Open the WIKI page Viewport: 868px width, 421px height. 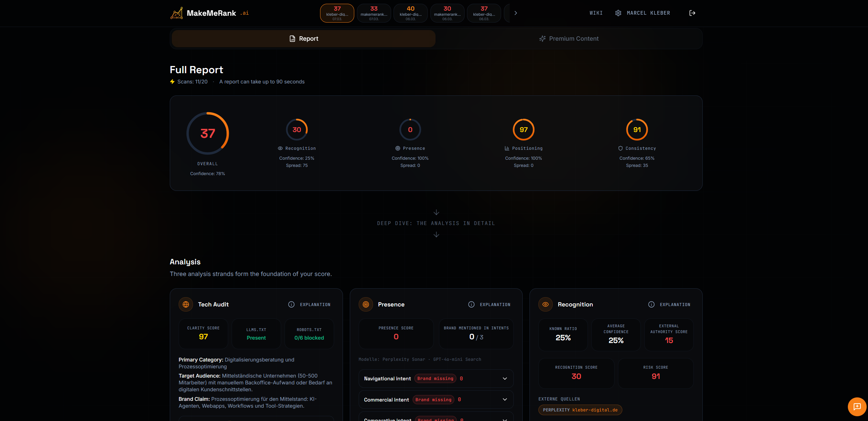(x=596, y=13)
